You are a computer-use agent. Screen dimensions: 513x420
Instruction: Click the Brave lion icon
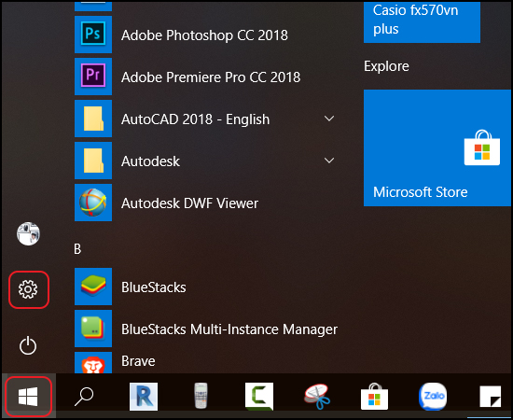click(93, 363)
